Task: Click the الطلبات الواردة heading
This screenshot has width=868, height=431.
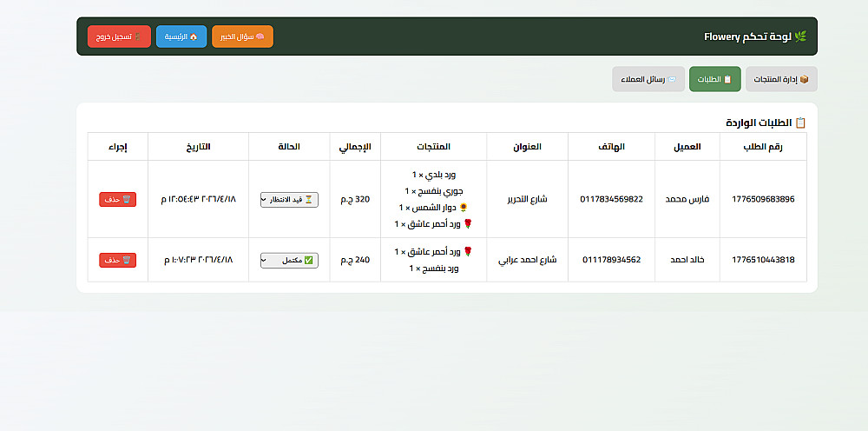Action: click(x=766, y=123)
